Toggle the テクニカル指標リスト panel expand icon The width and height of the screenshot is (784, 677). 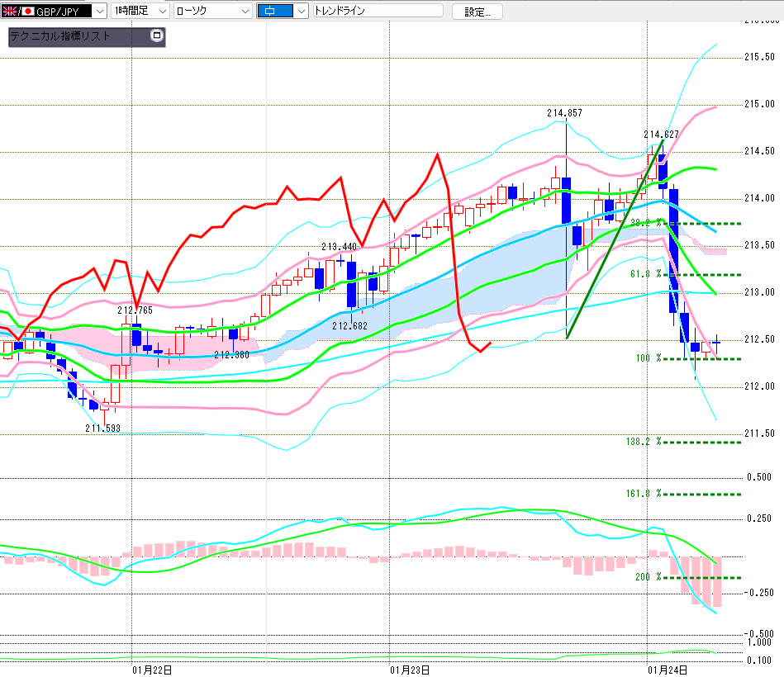coord(157,36)
